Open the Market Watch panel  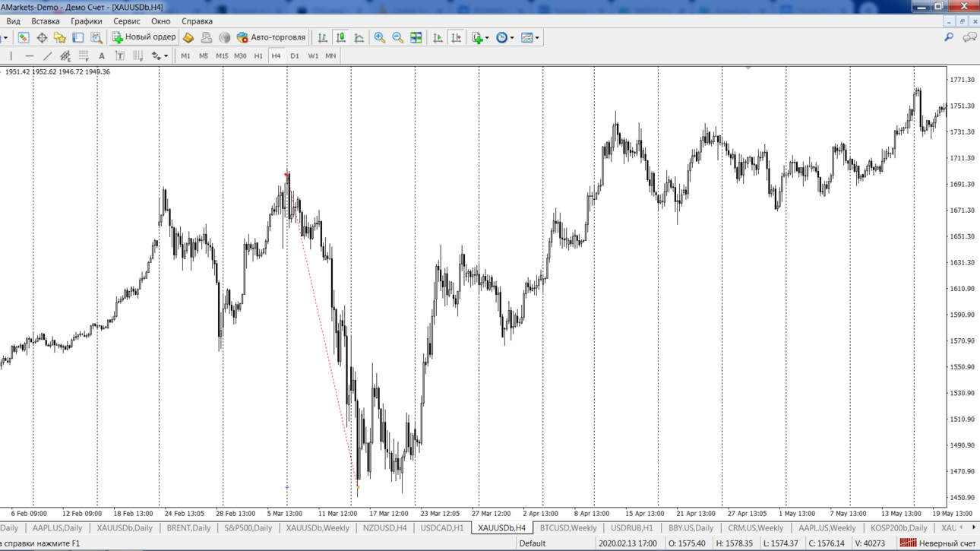pos(24,37)
